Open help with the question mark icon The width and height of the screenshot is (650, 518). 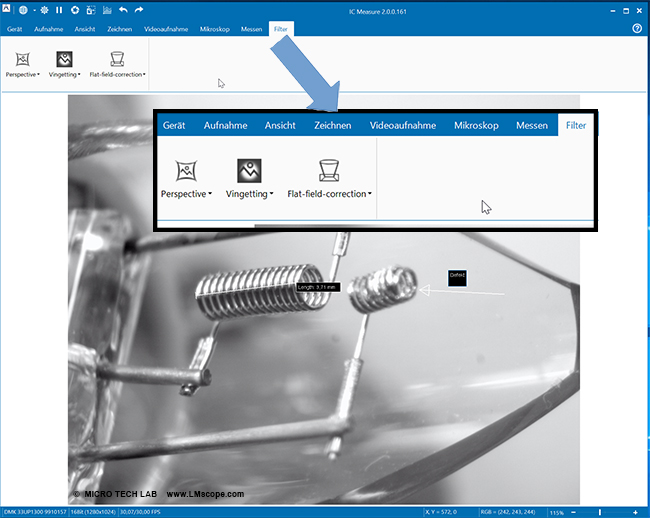point(637,29)
